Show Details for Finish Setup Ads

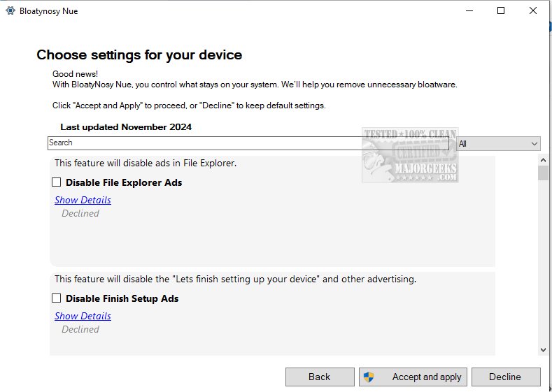(83, 316)
